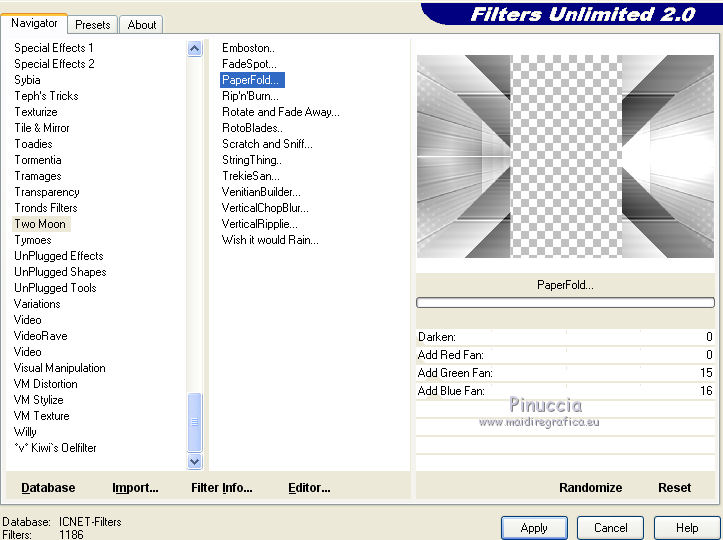Select the VM Stylize category

pos(39,400)
